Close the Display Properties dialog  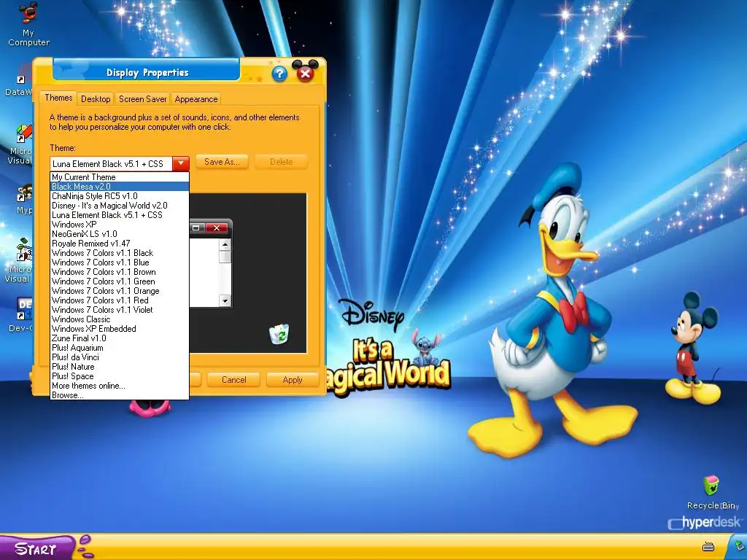pyautogui.click(x=306, y=74)
